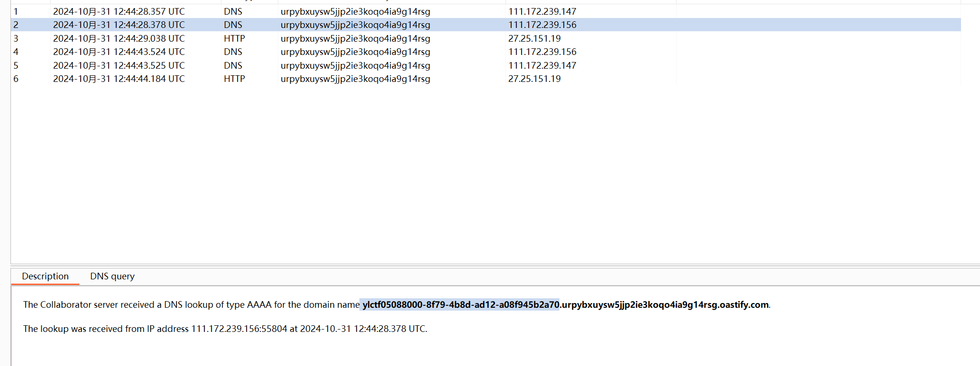Select timestamp 12:44:29.038 UTC entry
This screenshot has height=366, width=980.
click(119, 38)
